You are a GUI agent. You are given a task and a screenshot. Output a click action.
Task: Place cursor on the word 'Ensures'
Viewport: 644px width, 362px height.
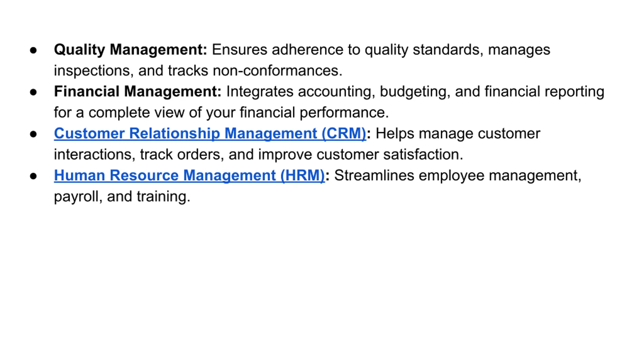(x=239, y=50)
